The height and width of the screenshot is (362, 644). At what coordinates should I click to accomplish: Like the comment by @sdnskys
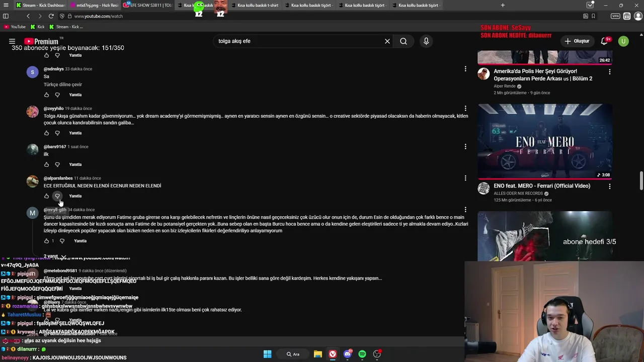46,95
